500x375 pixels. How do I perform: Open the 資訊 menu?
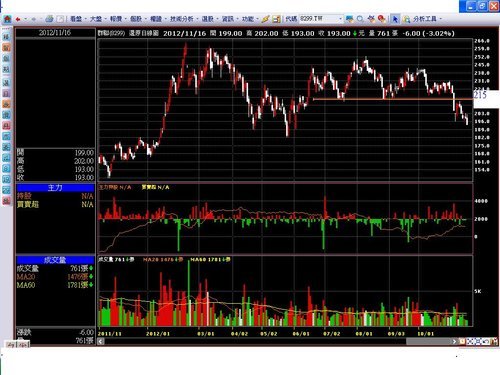[x=228, y=19]
